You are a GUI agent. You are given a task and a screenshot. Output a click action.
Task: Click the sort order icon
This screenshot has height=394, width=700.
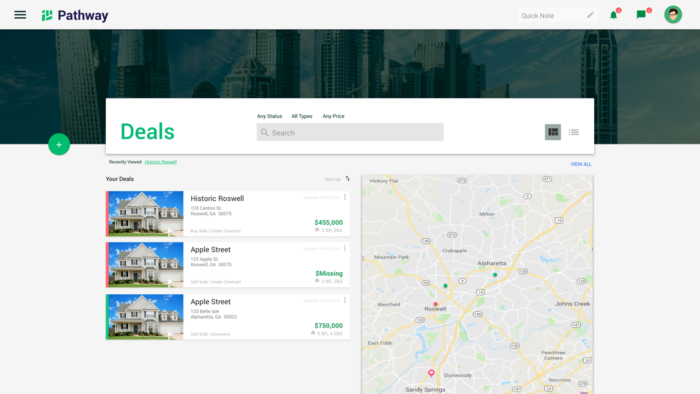347,179
